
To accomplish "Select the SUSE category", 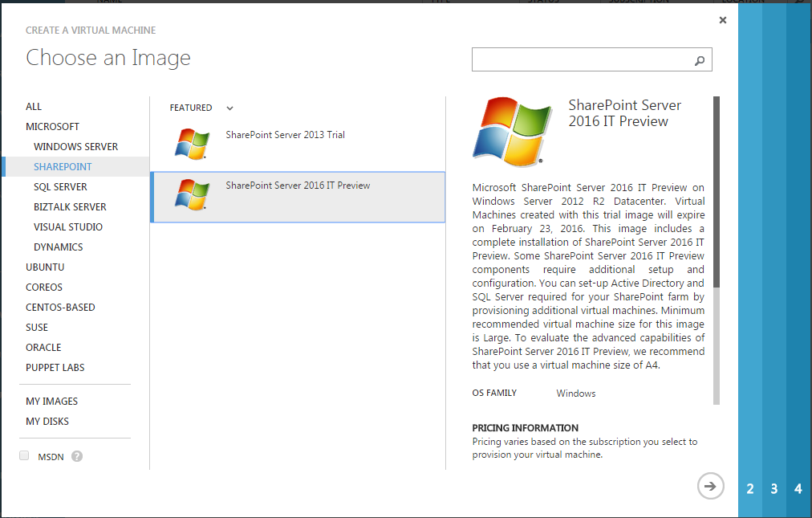I will [x=37, y=328].
